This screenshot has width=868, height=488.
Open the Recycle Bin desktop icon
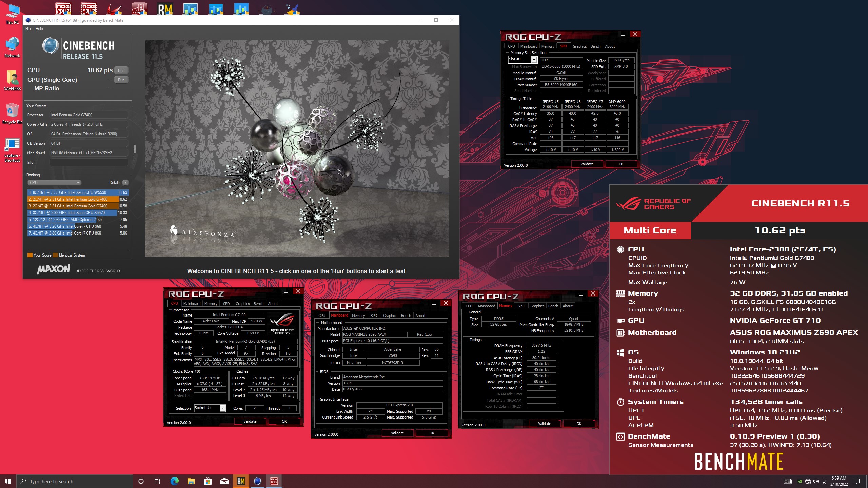pyautogui.click(x=12, y=114)
